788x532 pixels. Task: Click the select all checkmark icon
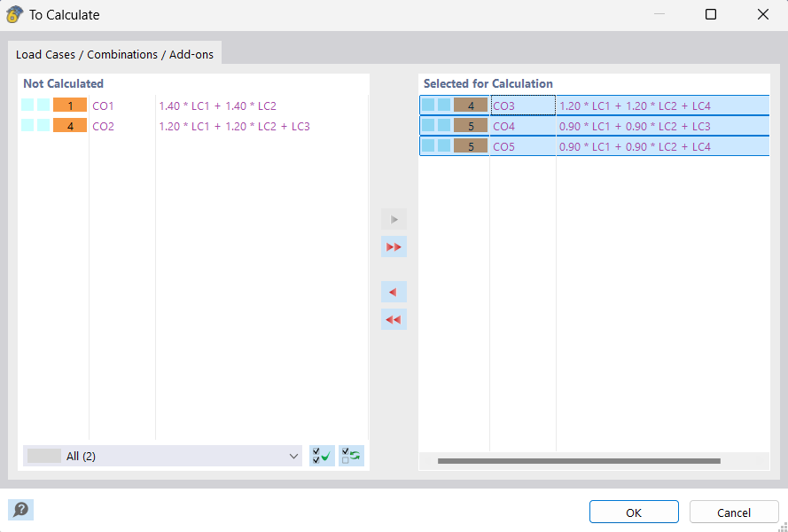(322, 455)
